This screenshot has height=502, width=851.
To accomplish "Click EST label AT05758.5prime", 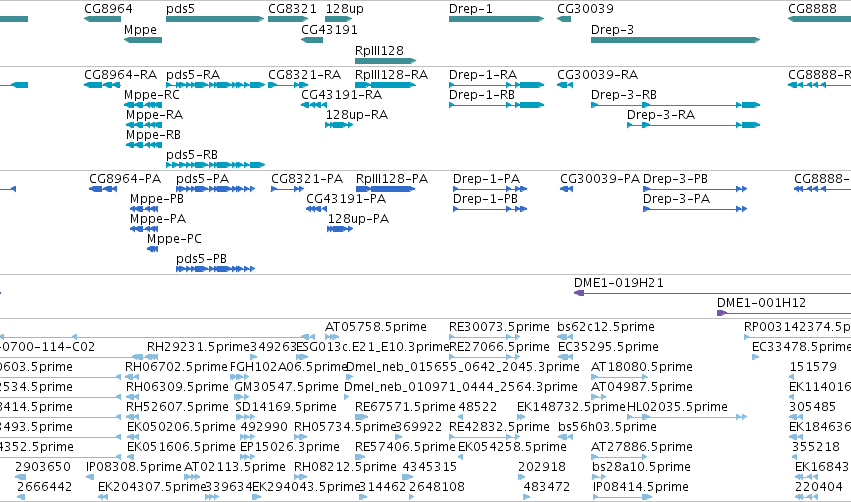I will (376, 327).
